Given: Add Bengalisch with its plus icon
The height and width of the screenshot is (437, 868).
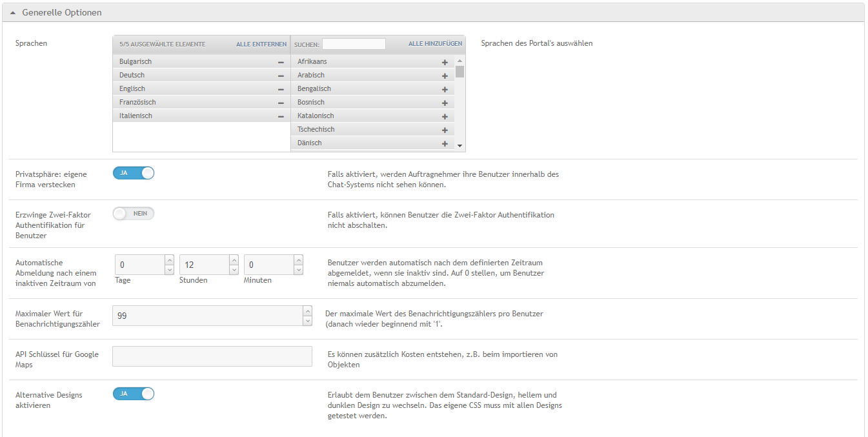Looking at the screenshot, I should pyautogui.click(x=445, y=89).
